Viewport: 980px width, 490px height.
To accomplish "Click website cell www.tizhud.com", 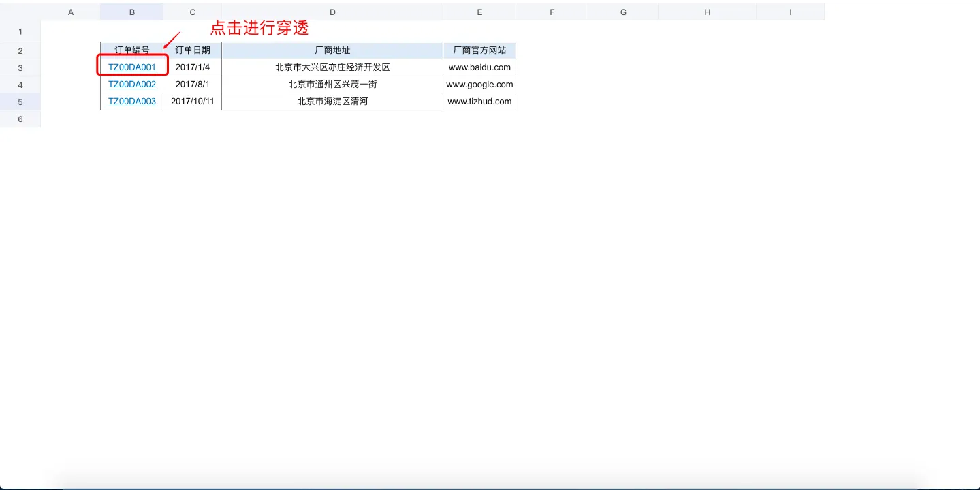I will [479, 102].
